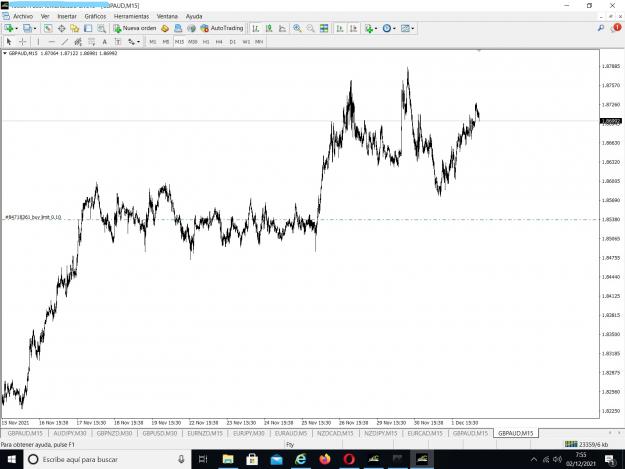Screen dimensions: 625x469
Task: Switch to the EURCAD,M15 chart tab
Action: [x=425, y=433]
